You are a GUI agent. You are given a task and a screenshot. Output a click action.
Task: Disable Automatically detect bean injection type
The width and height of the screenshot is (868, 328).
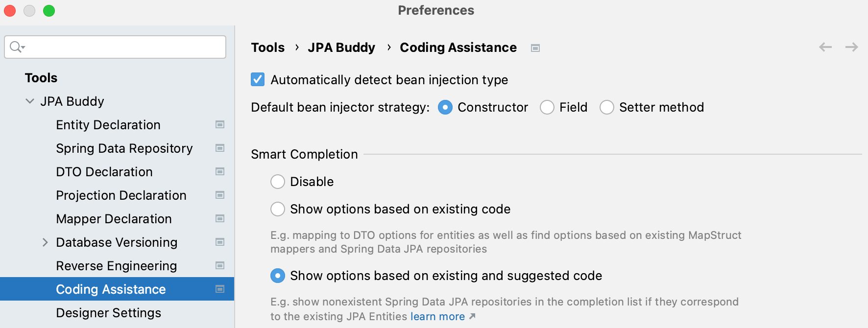click(x=258, y=79)
